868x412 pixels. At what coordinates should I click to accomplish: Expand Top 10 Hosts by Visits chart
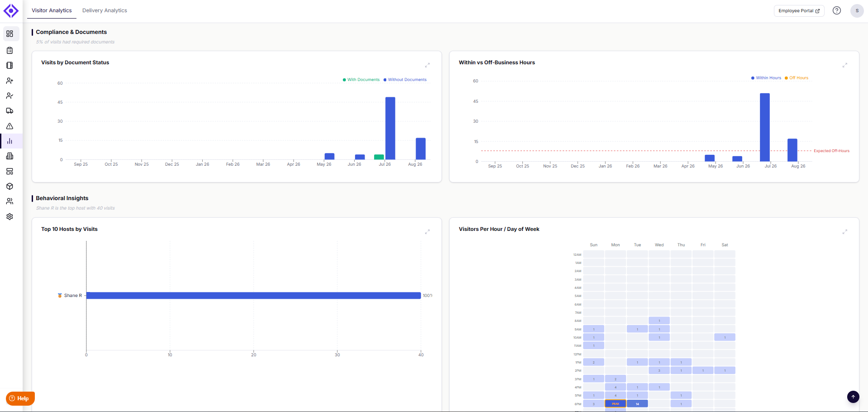click(x=427, y=232)
